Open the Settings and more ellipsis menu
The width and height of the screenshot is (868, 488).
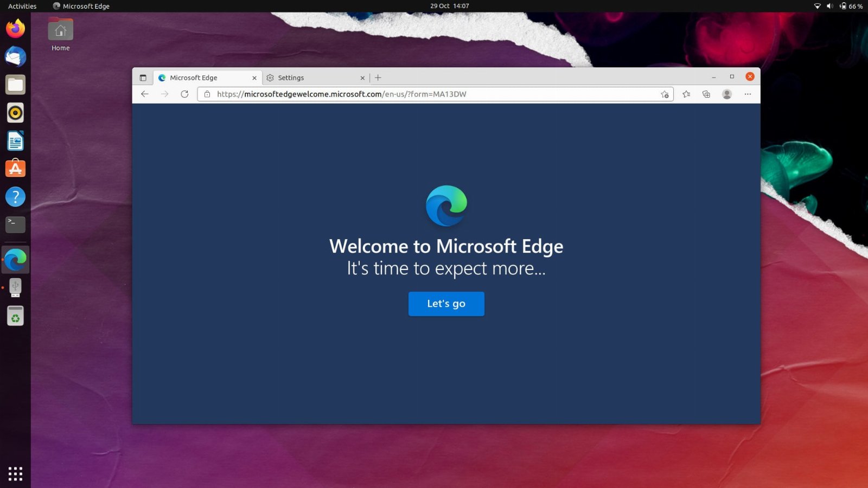click(x=748, y=94)
